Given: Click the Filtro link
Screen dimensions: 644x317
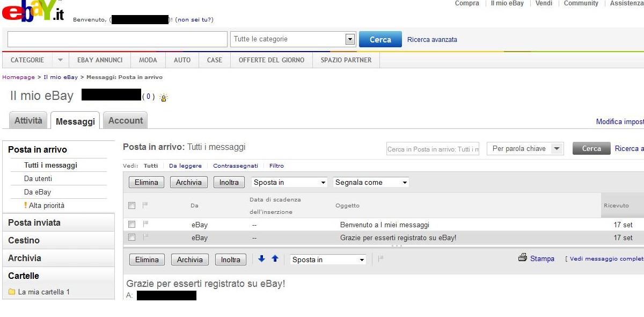Looking at the screenshot, I should pyautogui.click(x=276, y=166).
